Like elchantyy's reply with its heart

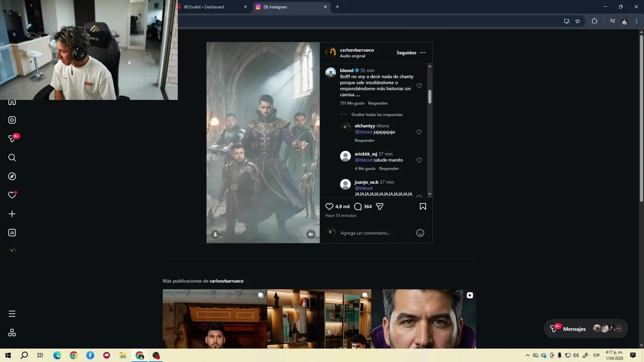419,132
